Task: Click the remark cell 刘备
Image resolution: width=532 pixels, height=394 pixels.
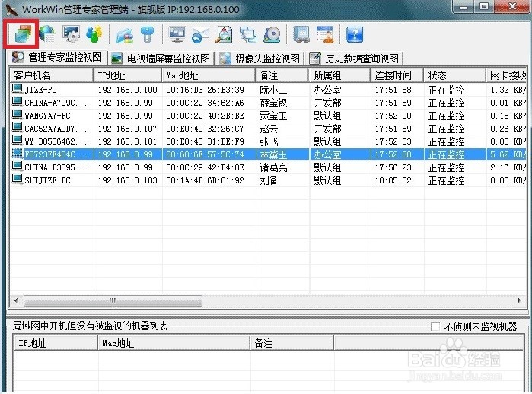Action: [x=269, y=180]
